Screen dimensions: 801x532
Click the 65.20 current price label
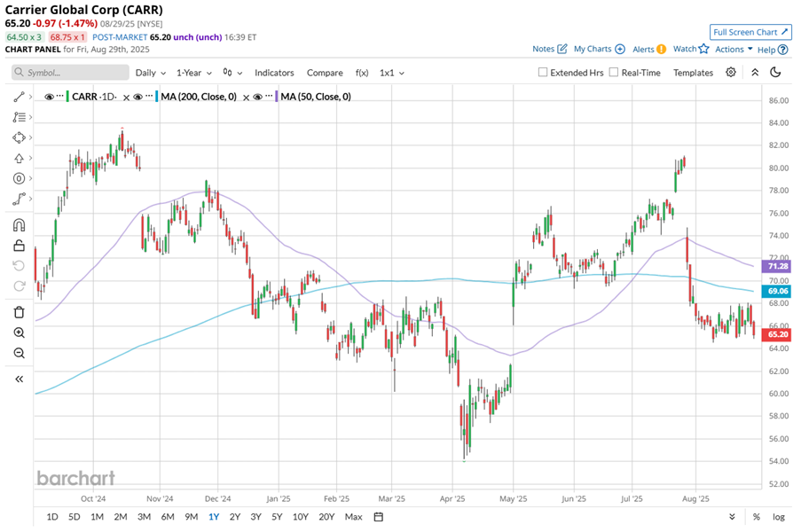pyautogui.click(x=777, y=334)
